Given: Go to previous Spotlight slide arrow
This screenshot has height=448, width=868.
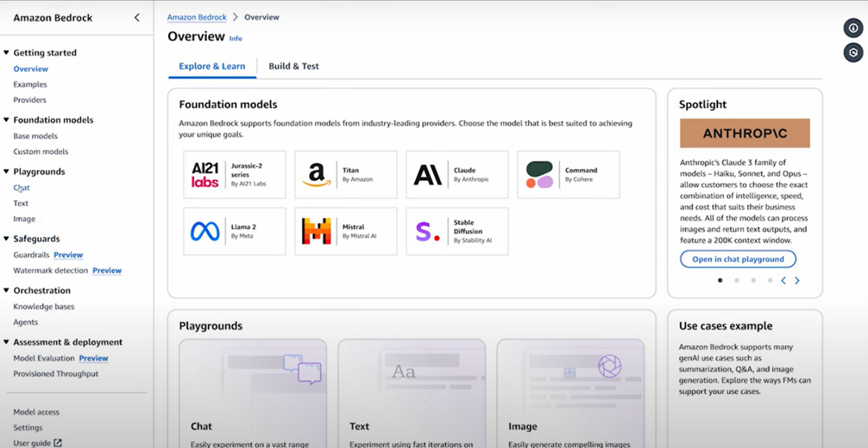Looking at the screenshot, I should pos(783,280).
